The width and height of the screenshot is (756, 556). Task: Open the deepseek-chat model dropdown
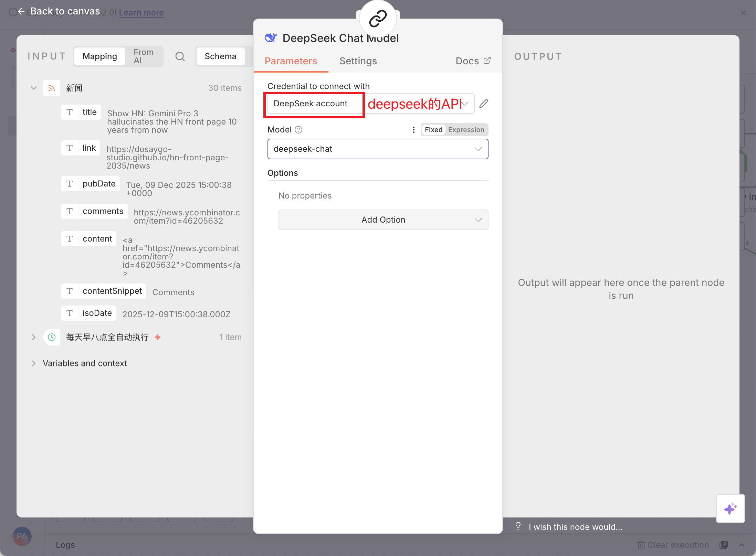tap(378, 149)
